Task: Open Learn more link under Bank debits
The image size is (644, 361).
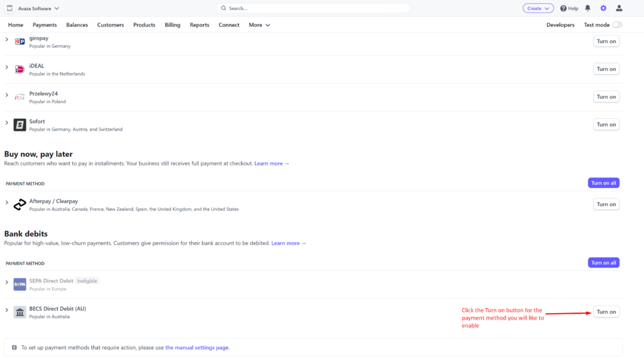Action: [x=288, y=243]
